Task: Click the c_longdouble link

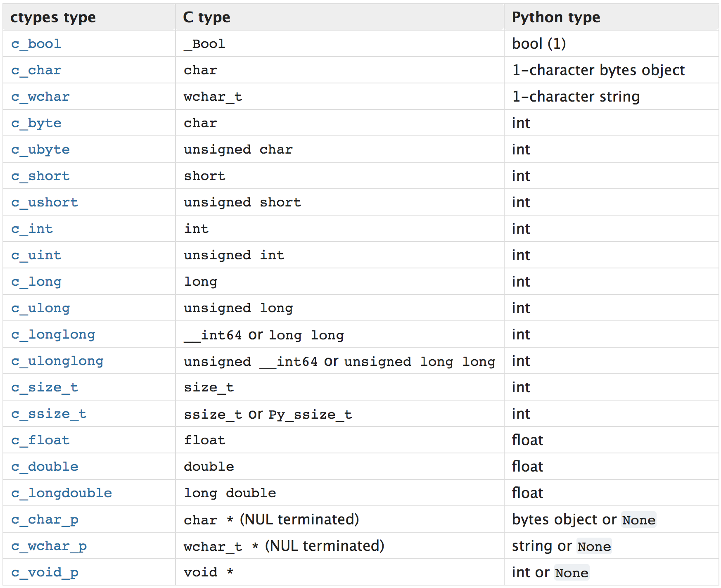Action: point(62,493)
